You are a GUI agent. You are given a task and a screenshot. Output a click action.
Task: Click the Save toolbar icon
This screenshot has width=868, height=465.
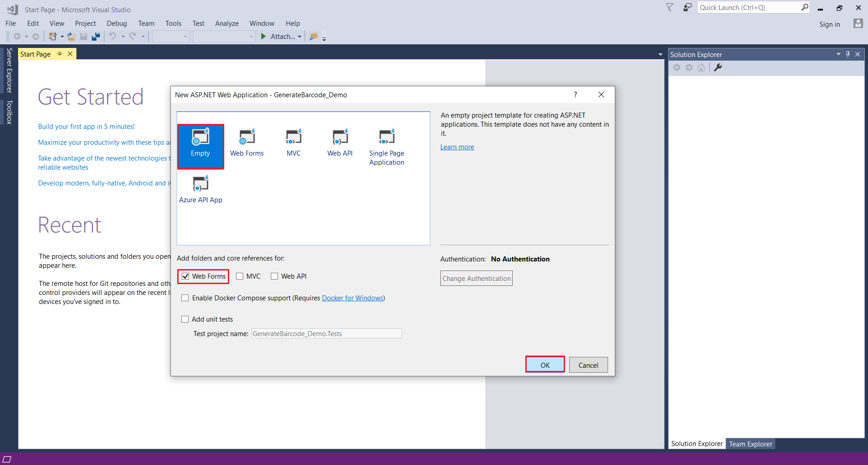[x=84, y=37]
